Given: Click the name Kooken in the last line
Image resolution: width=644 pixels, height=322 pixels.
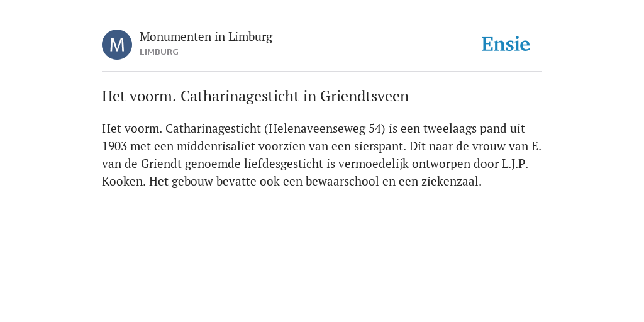Looking at the screenshot, I should coord(123,182).
